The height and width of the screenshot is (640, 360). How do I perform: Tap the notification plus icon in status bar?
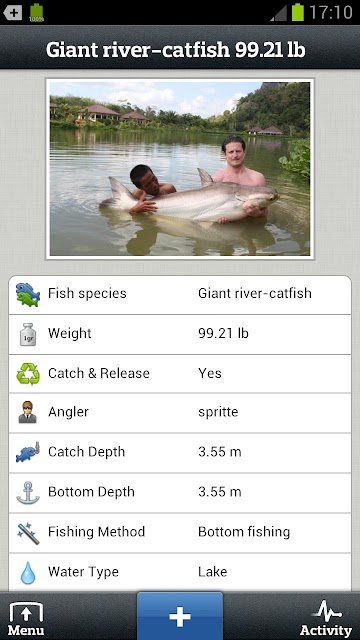(x=12, y=13)
